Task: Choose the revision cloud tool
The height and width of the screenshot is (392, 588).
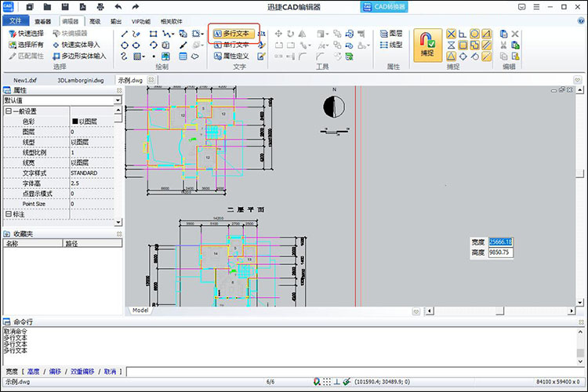Action: 195,56
